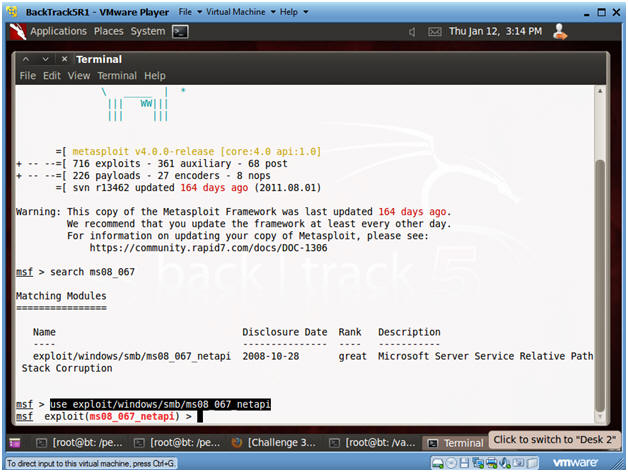Open the Terminal Edit menu
Screen dimensions: 628x472
52,76
